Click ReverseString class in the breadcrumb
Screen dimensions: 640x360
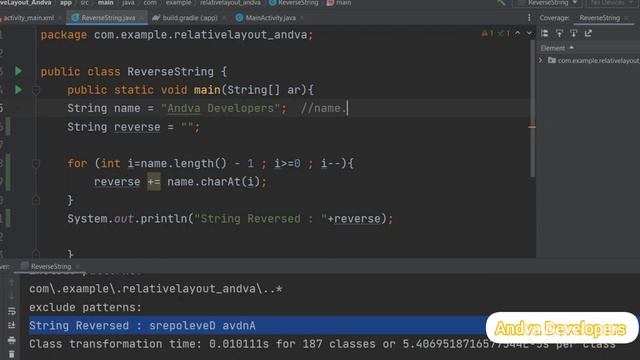click(x=293, y=3)
